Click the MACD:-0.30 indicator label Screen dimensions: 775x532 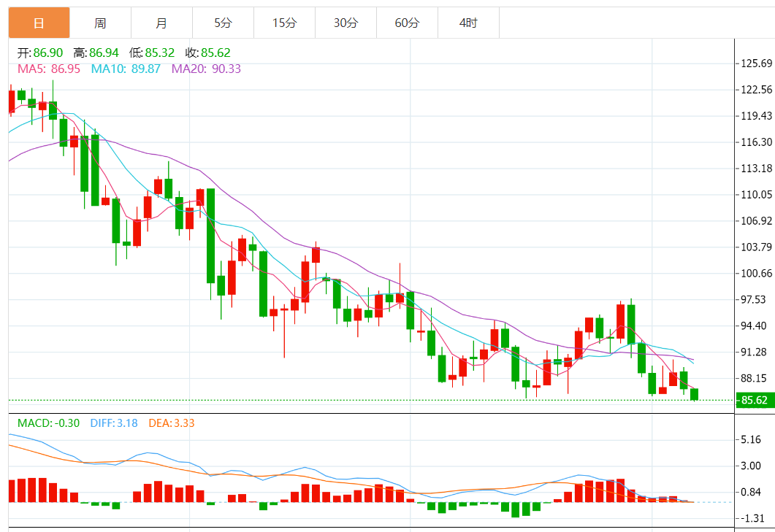pyautogui.click(x=48, y=423)
